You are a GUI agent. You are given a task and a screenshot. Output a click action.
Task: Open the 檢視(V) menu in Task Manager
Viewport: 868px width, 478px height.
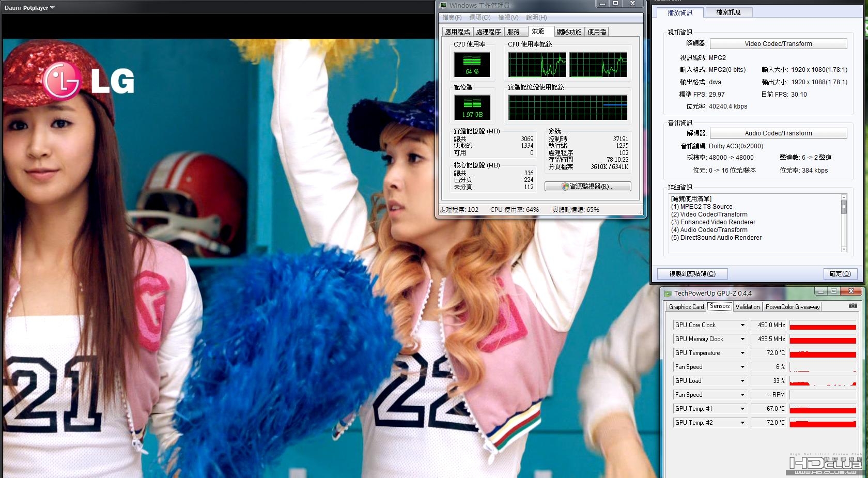pos(508,18)
